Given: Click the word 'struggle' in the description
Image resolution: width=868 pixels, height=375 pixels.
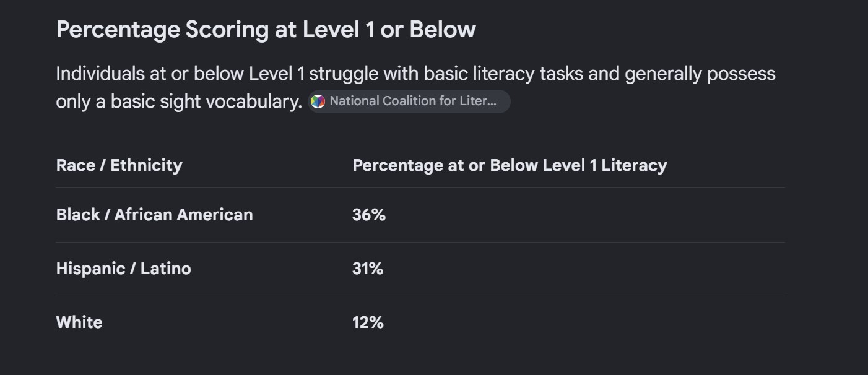Looking at the screenshot, I should [x=343, y=74].
